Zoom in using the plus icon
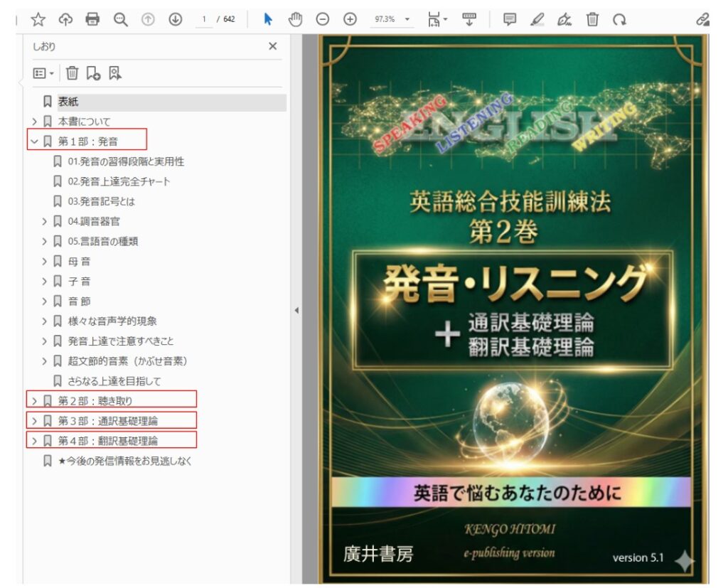This screenshot has height=588, width=728. pos(350,20)
